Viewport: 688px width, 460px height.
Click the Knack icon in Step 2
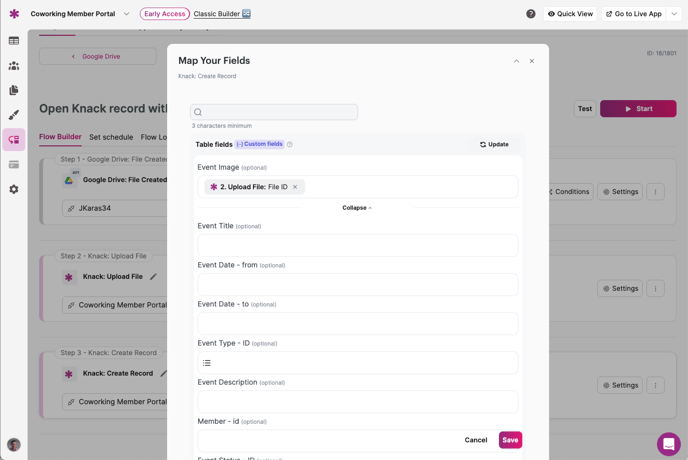tap(69, 277)
